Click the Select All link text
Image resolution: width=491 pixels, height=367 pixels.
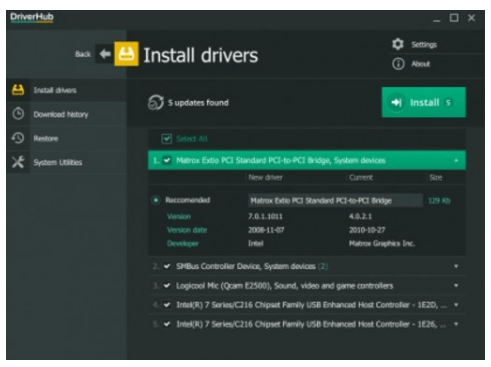(x=192, y=139)
